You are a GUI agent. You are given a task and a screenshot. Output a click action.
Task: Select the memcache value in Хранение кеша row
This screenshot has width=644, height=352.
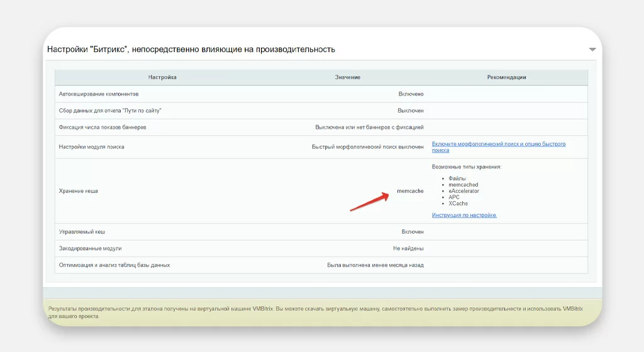[410, 191]
